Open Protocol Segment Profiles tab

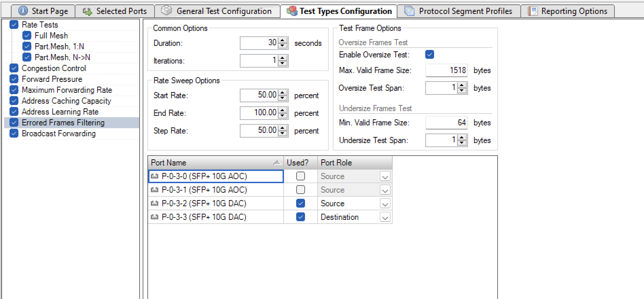tap(459, 11)
